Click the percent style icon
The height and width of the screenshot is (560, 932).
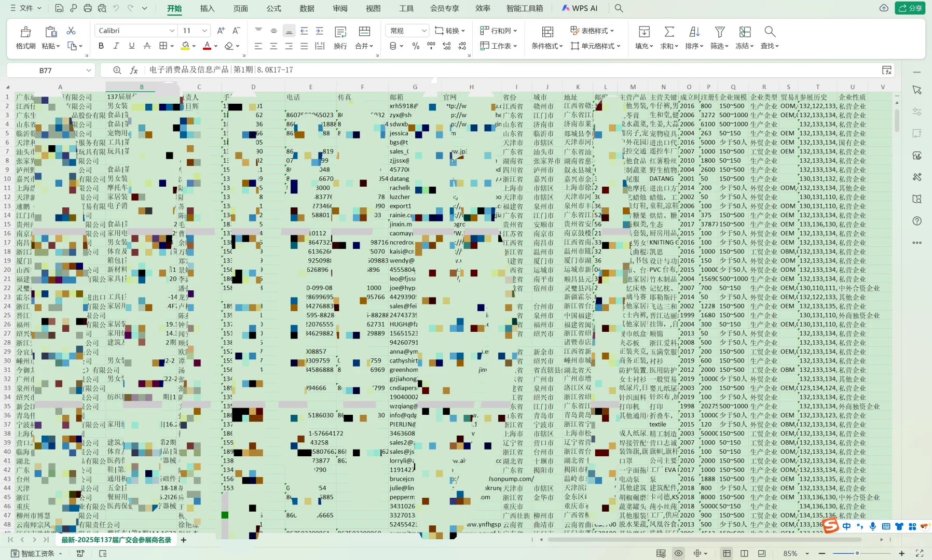[416, 46]
